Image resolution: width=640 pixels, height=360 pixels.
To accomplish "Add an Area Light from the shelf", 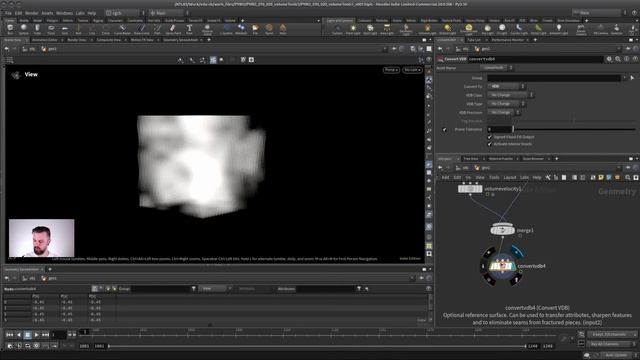I will tap(387, 29).
